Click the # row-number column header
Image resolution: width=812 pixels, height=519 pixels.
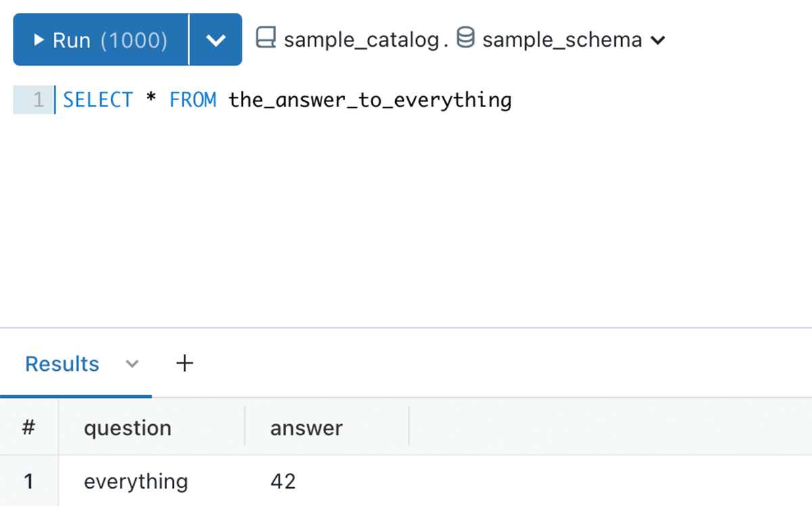tap(28, 428)
